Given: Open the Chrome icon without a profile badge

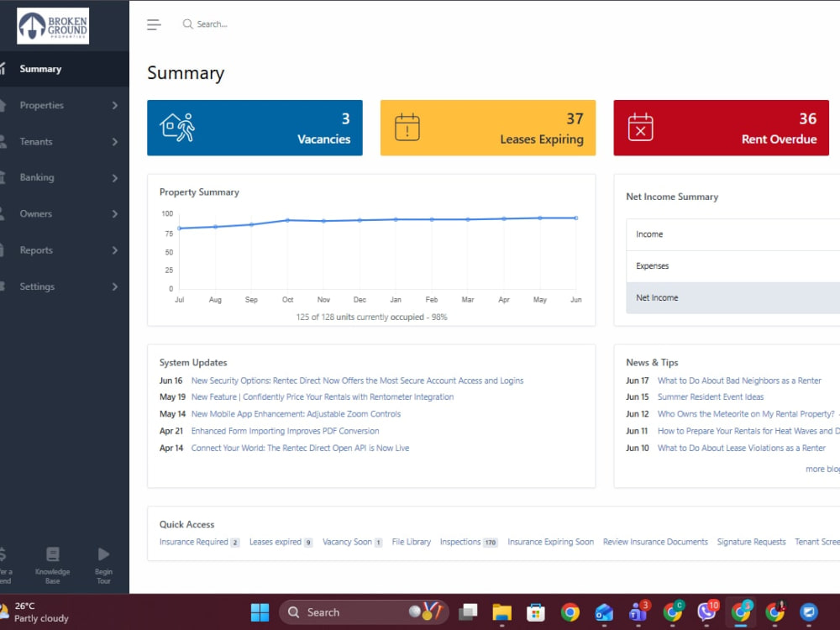Looking at the screenshot, I should tap(570, 612).
